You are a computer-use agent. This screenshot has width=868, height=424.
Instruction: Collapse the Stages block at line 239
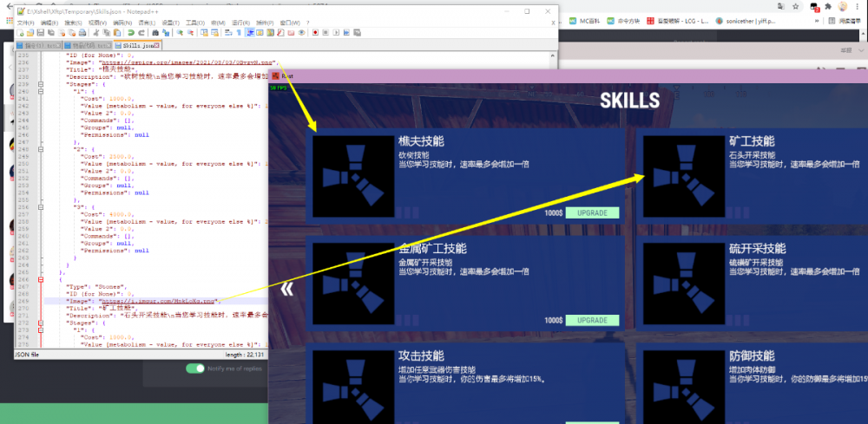click(41, 85)
